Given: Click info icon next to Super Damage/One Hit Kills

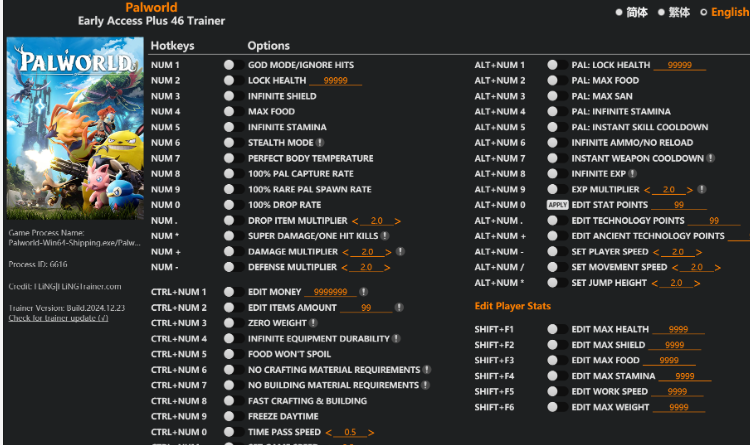Looking at the screenshot, I should tap(386, 236).
